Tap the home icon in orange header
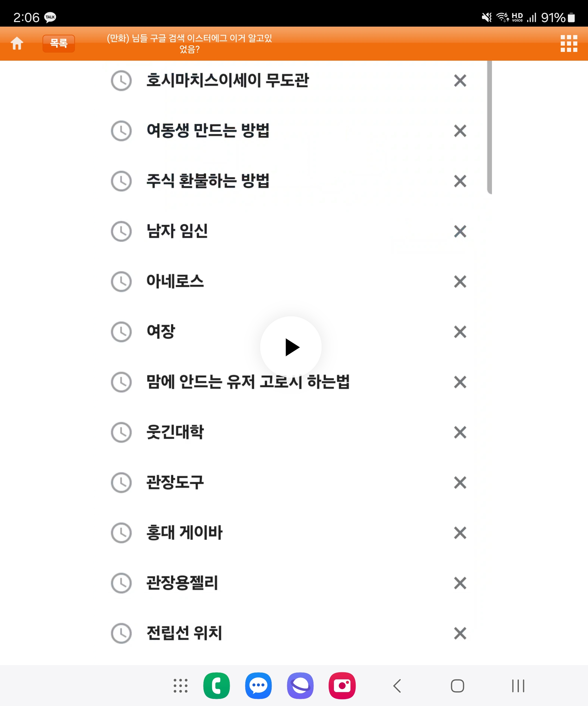 point(17,43)
